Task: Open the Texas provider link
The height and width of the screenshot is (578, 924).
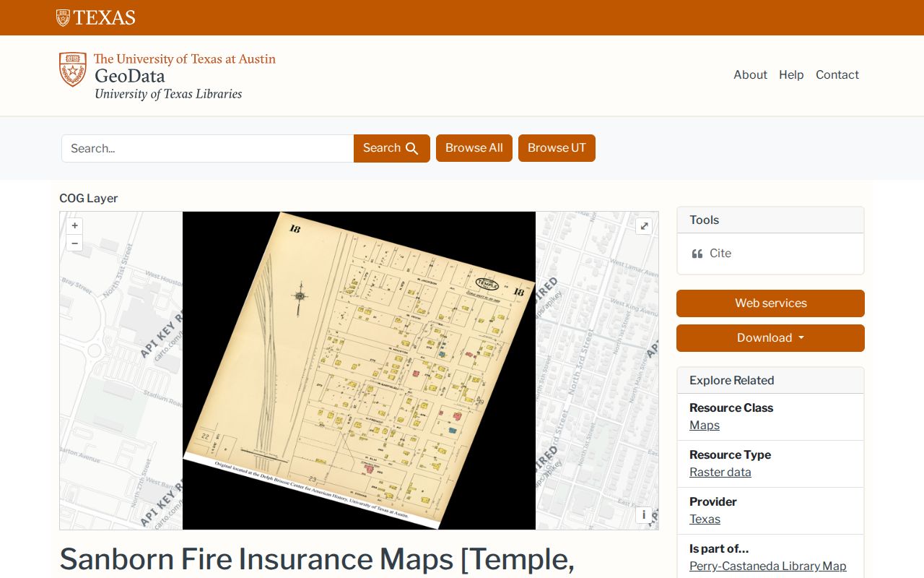Action: [x=705, y=519]
